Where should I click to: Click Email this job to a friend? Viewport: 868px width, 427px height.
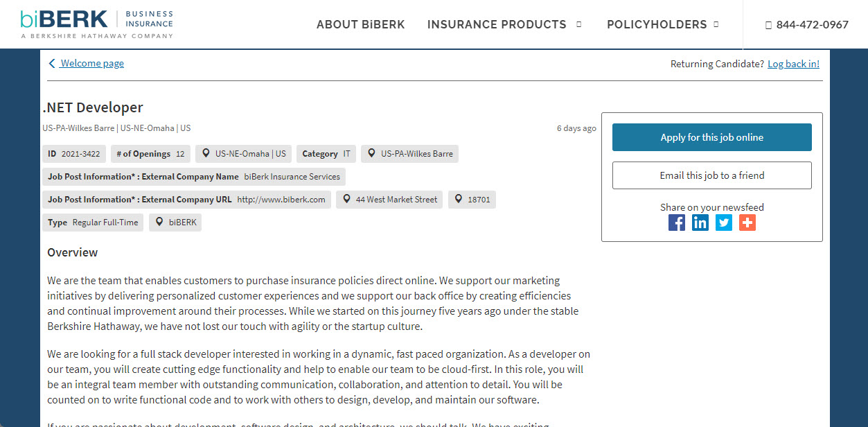pos(712,175)
